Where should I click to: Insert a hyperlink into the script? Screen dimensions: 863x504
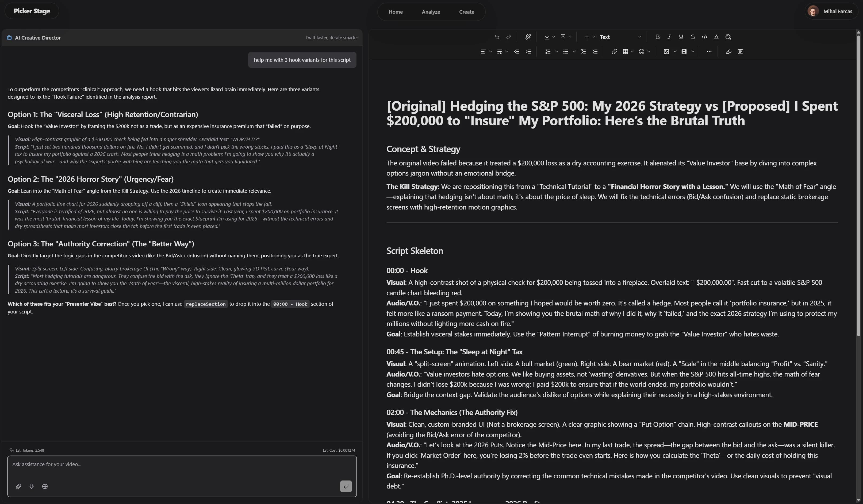pos(614,52)
